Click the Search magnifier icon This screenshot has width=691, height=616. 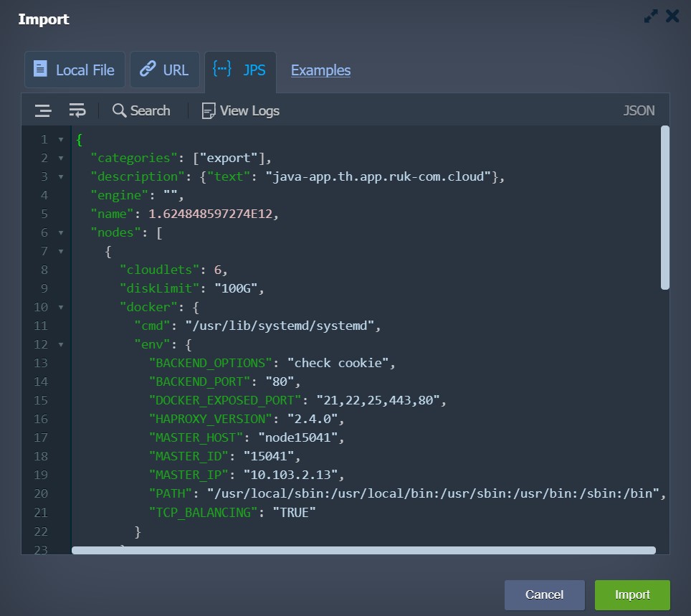119,110
